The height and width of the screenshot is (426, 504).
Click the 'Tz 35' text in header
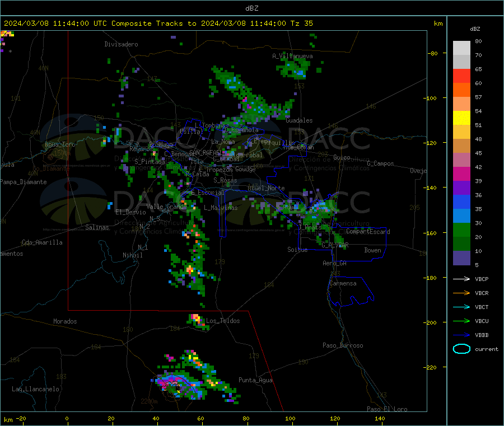(x=301, y=24)
